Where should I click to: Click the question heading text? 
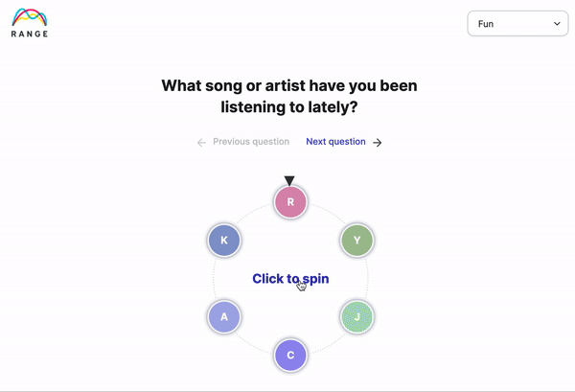point(289,96)
